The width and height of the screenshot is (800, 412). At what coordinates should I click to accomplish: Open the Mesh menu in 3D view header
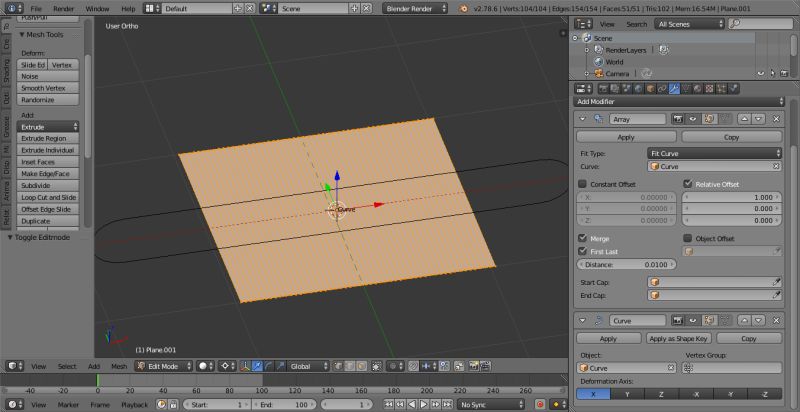click(119, 366)
